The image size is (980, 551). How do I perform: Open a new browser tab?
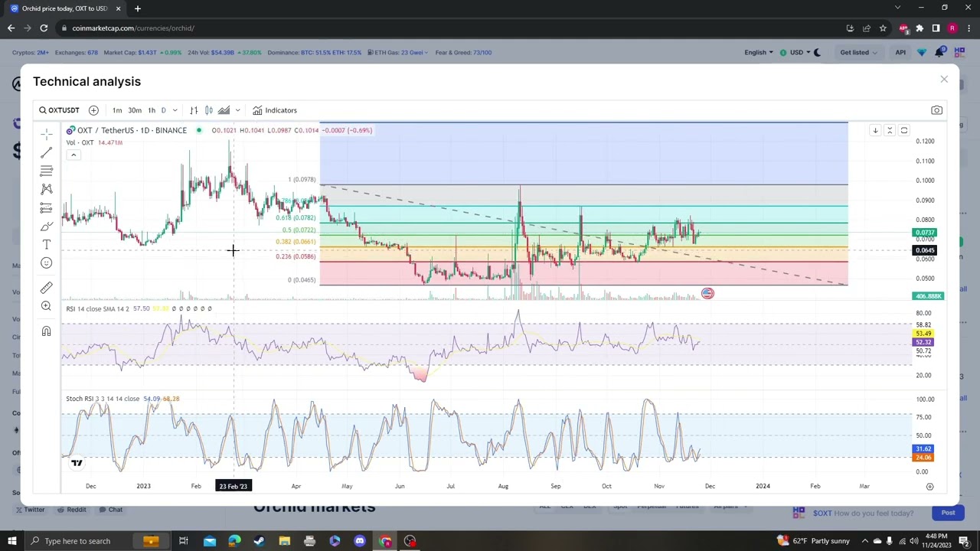pyautogui.click(x=138, y=8)
